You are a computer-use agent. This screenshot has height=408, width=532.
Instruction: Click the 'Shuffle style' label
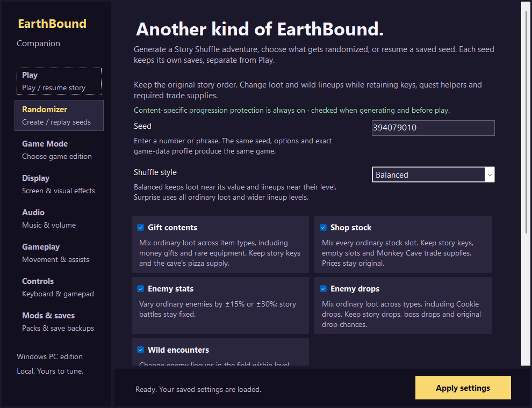tap(155, 172)
